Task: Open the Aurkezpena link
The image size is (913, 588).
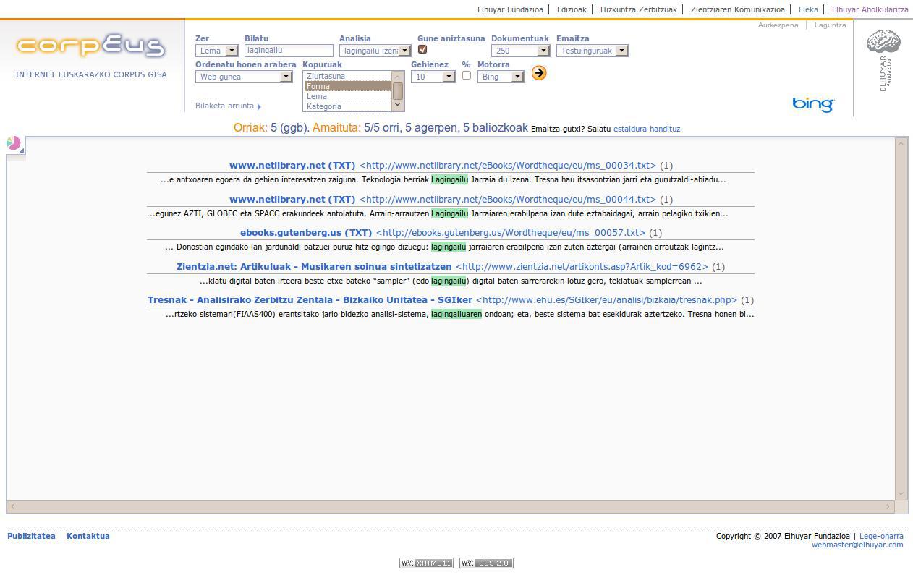Action: point(778,25)
